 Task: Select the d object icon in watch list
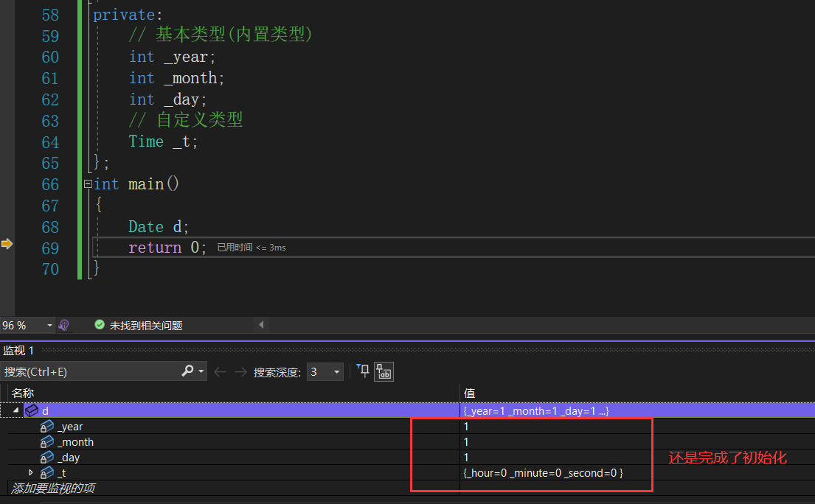pyautogui.click(x=31, y=410)
